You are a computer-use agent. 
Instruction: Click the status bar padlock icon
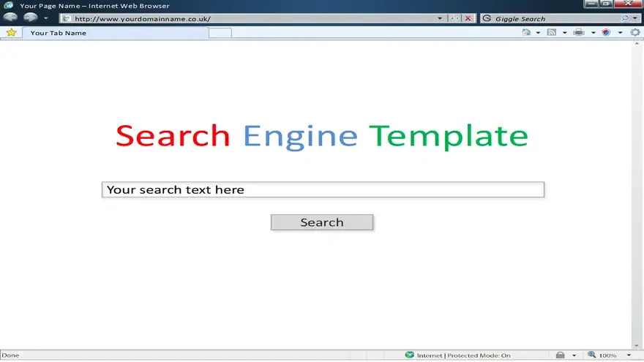561,355
